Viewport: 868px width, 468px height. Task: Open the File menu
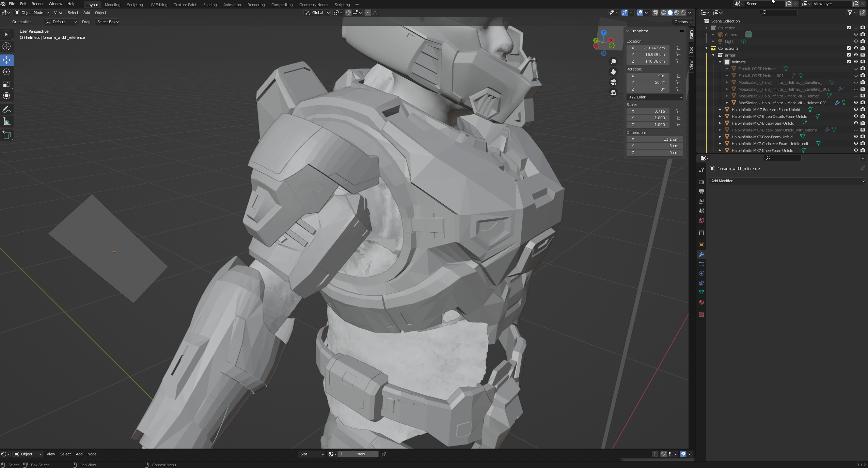(x=12, y=4)
